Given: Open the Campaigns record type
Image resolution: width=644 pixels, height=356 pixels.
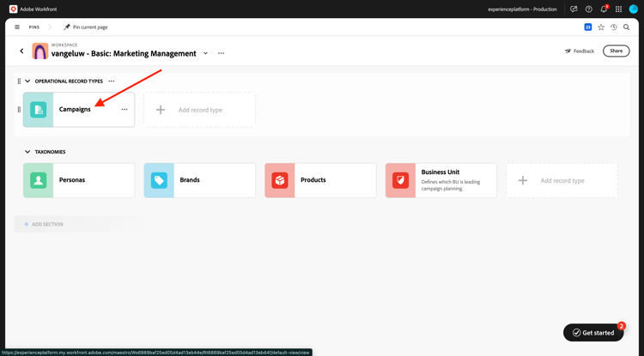Looking at the screenshot, I should (79, 110).
